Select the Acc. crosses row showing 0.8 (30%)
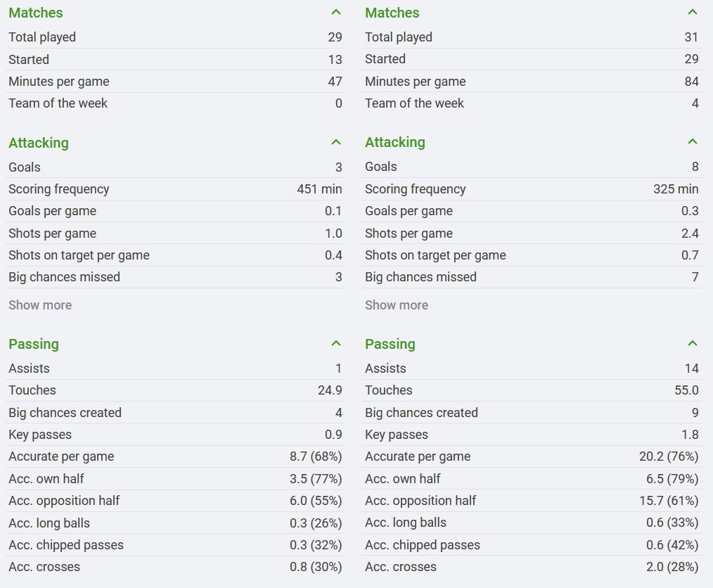Screen dimensions: 713x588 175,567
